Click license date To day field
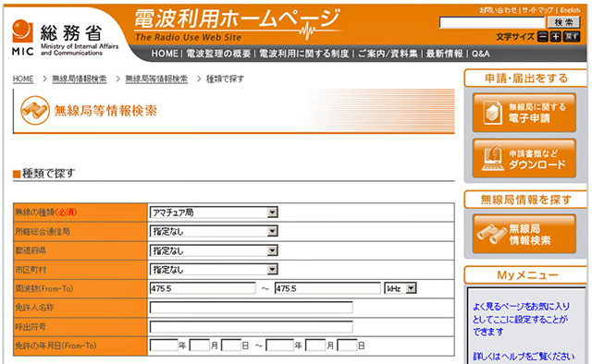 point(347,346)
